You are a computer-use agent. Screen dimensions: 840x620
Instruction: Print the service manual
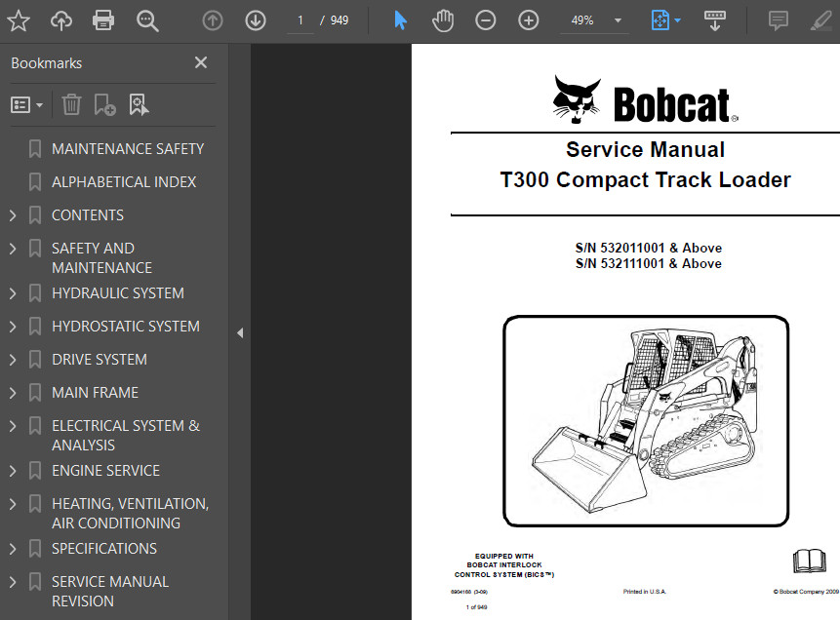[x=102, y=20]
